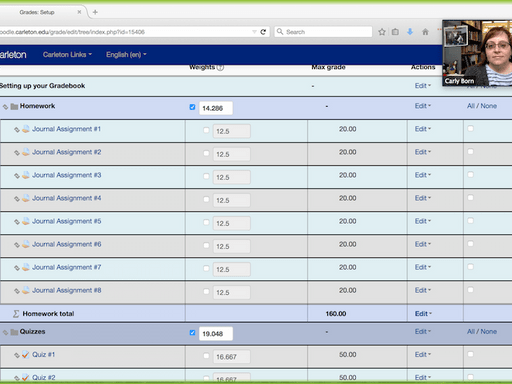512x384 pixels.
Task: Bookmark the page with the star icon
Action: pos(382,32)
